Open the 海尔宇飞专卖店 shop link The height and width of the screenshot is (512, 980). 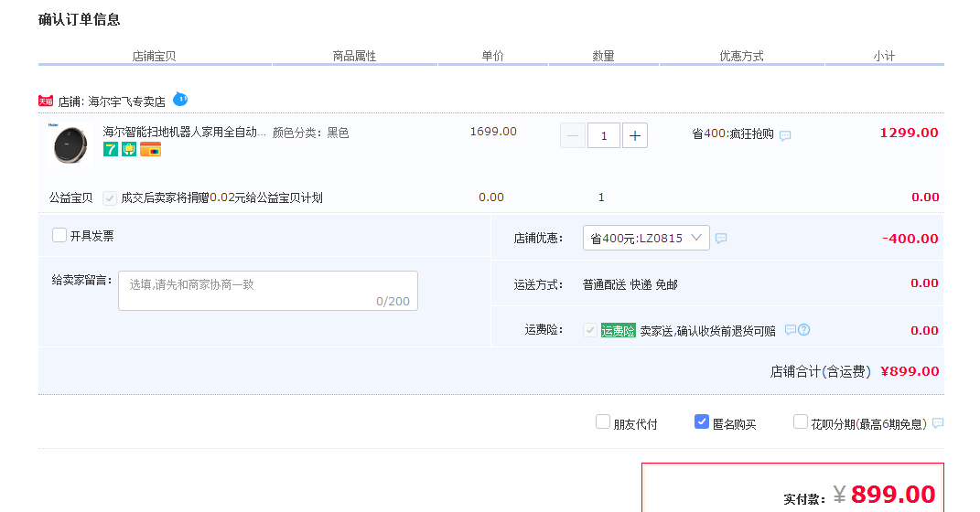pyautogui.click(x=126, y=101)
